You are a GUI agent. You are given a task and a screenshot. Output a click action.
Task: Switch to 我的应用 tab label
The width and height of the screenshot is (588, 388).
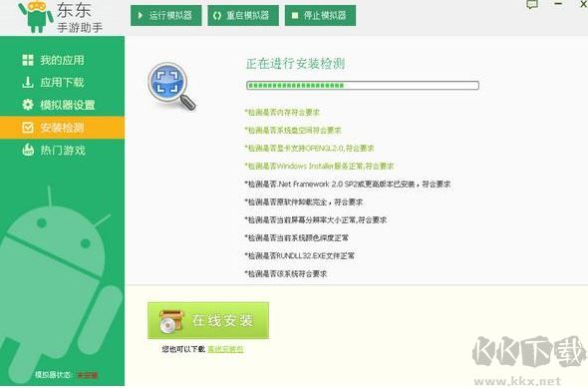[62, 60]
